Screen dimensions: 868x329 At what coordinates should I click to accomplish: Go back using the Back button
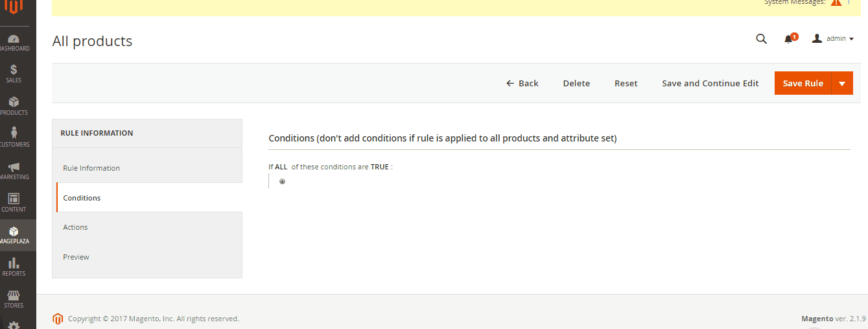522,83
